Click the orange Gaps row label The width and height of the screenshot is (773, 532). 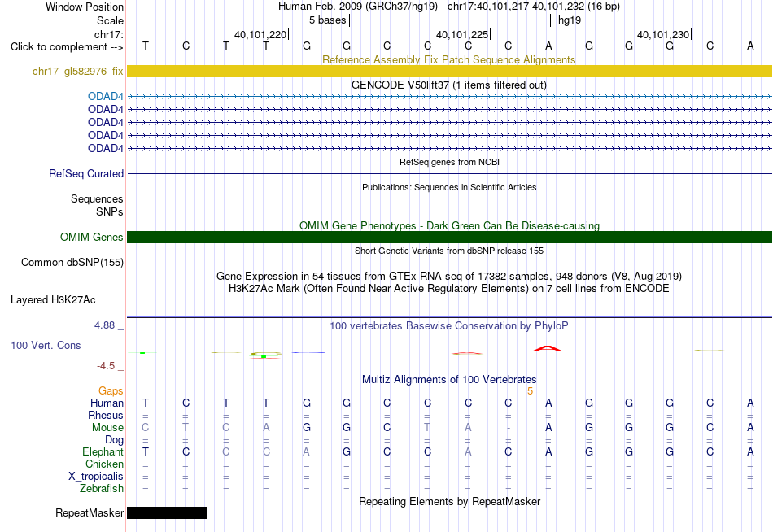(x=111, y=391)
